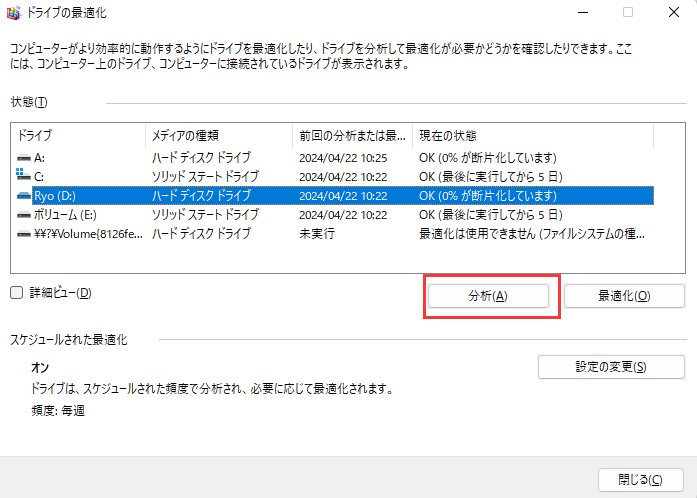This screenshot has width=697, height=498.
Task: Click the 状態(T) section label
Action: tap(29, 102)
